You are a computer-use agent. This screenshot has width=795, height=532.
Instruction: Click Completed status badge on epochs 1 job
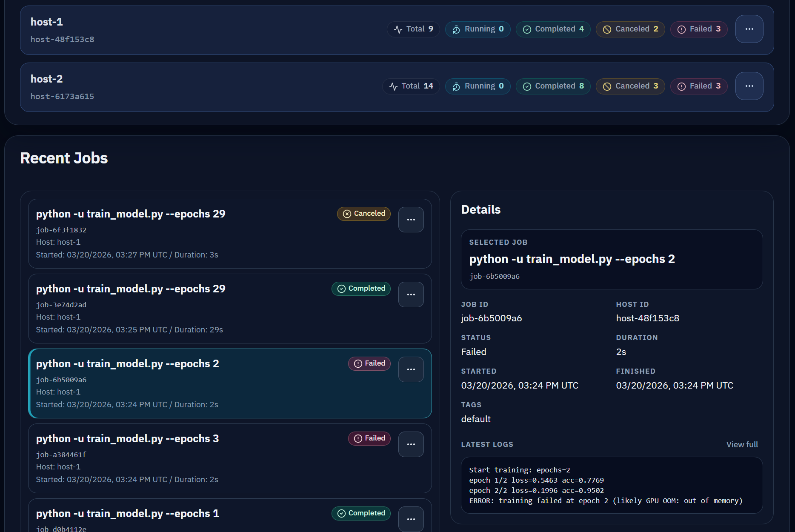[x=361, y=513]
